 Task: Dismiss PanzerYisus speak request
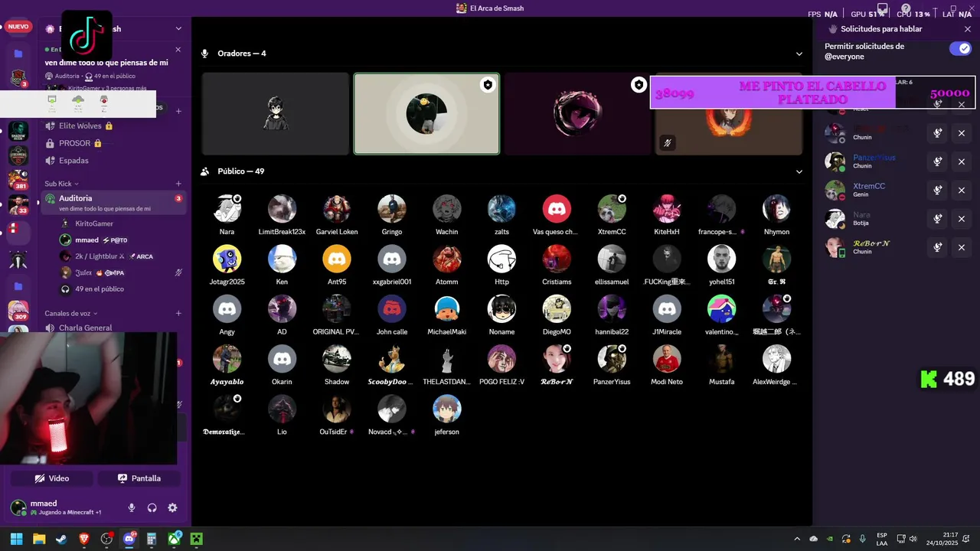tap(962, 161)
